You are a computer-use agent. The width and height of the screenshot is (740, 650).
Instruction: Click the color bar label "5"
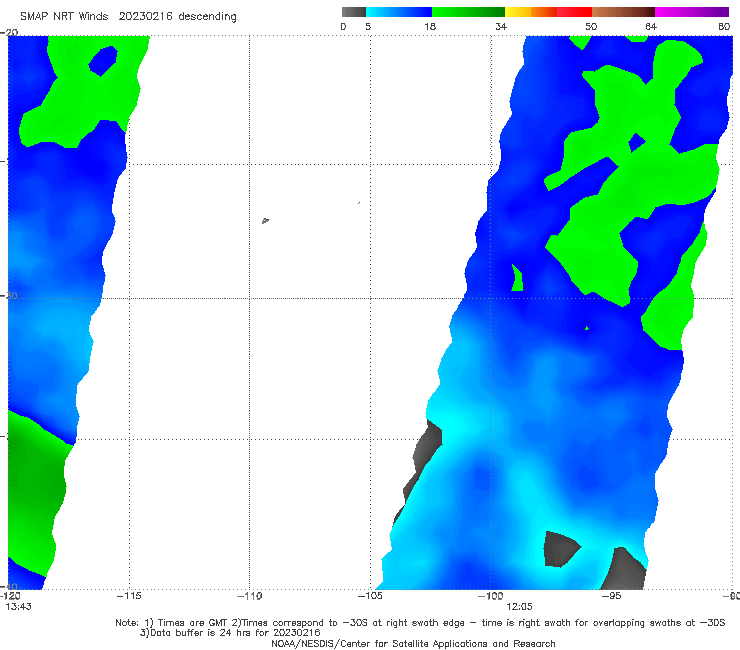368,27
